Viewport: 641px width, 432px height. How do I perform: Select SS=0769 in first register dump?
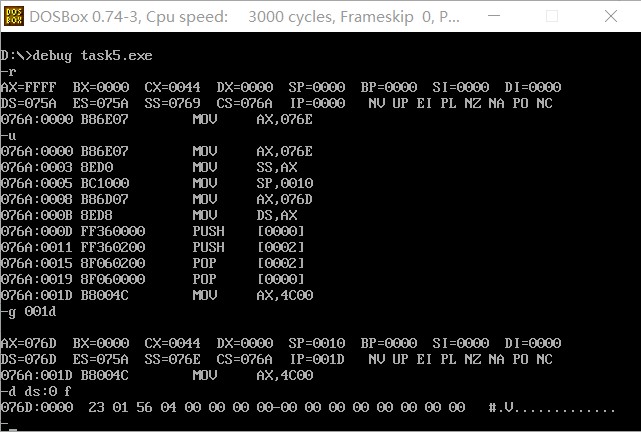point(172,103)
